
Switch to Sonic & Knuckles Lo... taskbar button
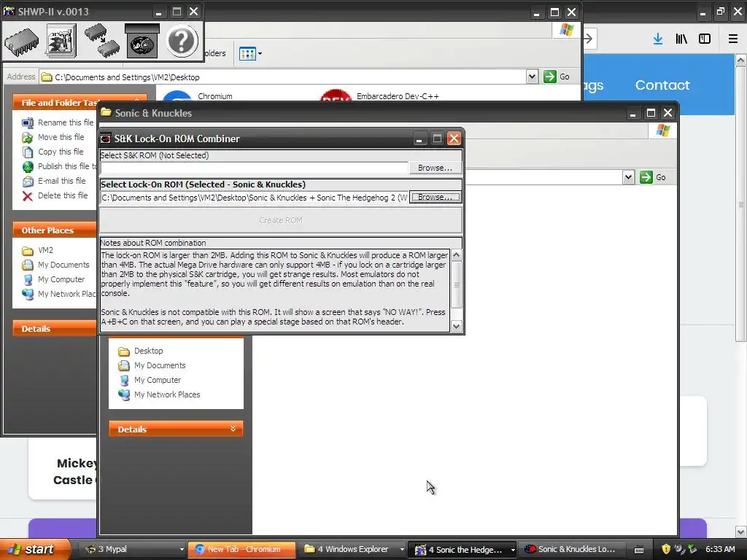click(x=572, y=549)
